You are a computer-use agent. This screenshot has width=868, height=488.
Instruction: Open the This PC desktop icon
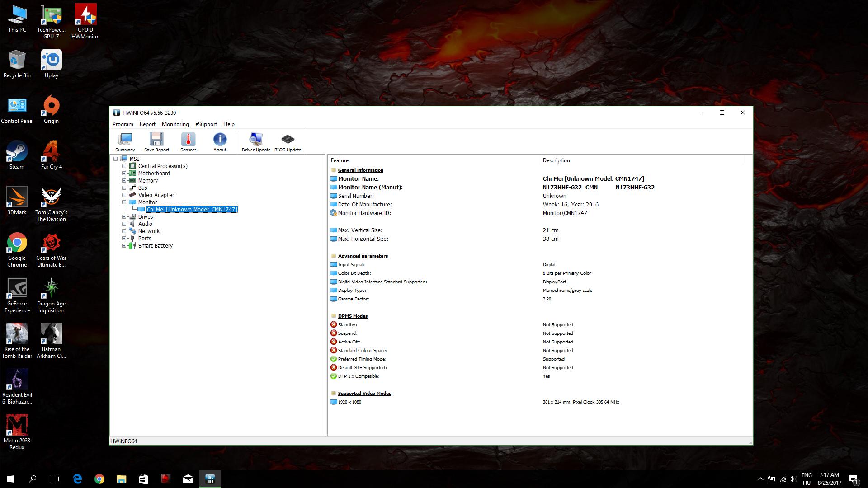[17, 19]
